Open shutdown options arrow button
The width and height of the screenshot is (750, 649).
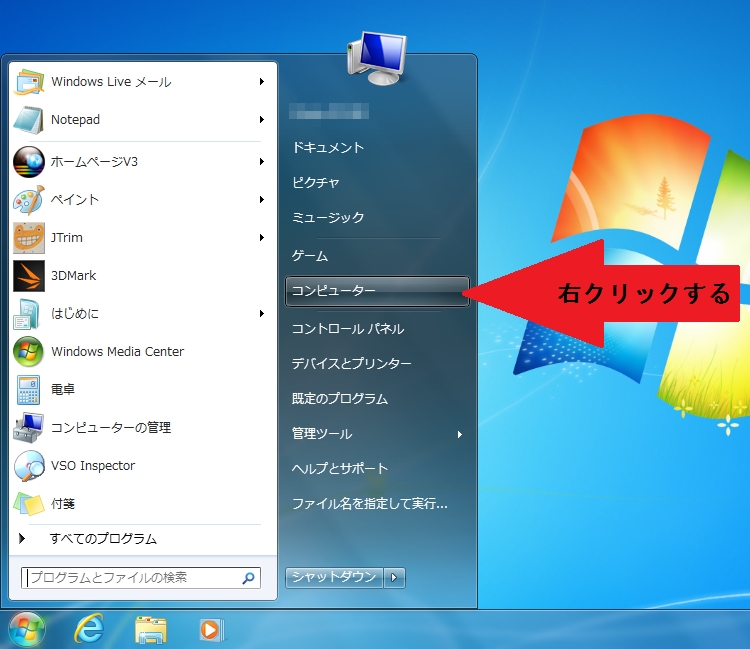[x=394, y=577]
